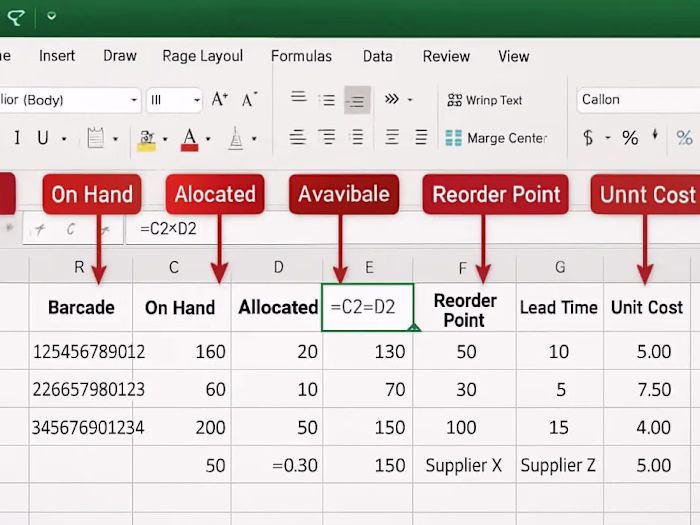
Task: Select the cell showing 130
Action: tap(367, 351)
